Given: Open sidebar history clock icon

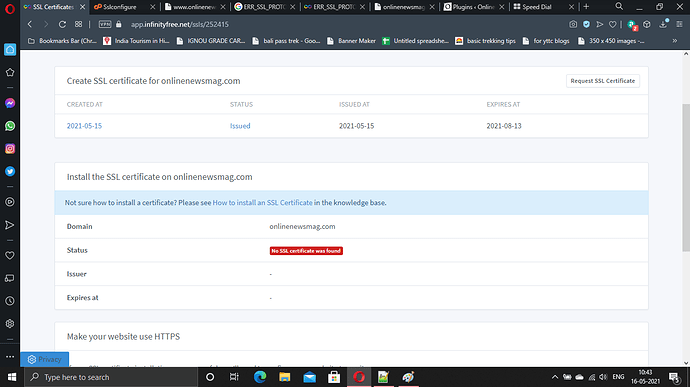Looking at the screenshot, I should [x=10, y=301].
